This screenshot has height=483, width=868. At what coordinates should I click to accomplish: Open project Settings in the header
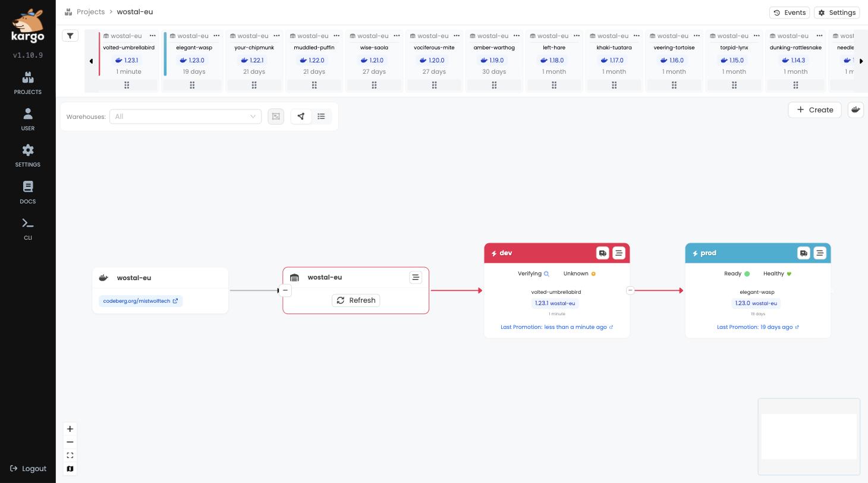pos(836,12)
